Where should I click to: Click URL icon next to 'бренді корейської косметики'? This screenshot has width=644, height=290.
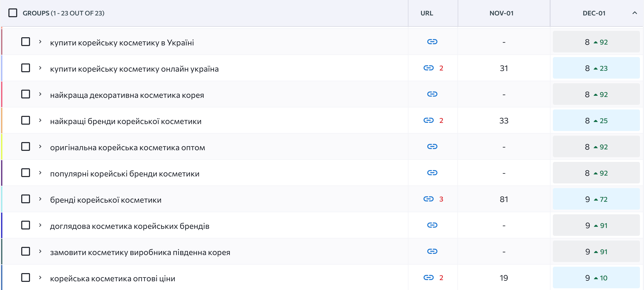[x=428, y=199]
